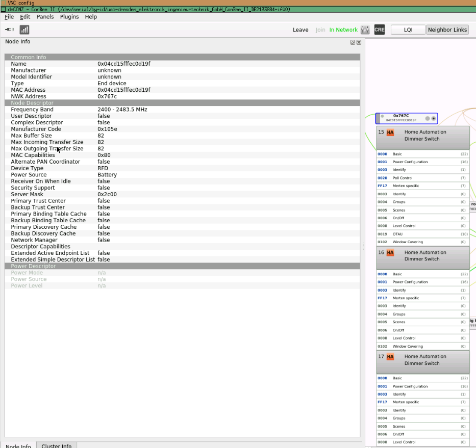Screen dimensions: 476x448
Task: Click the Device Type value RFD
Action: (103, 168)
